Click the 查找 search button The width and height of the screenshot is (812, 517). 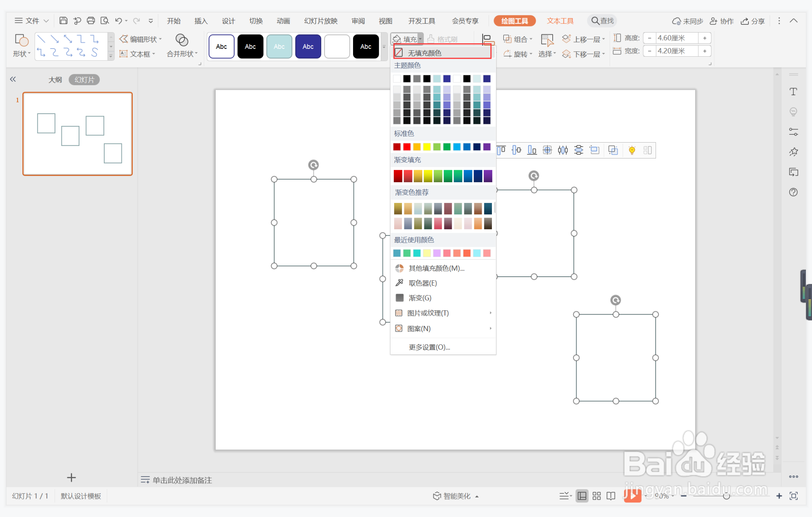[602, 21]
